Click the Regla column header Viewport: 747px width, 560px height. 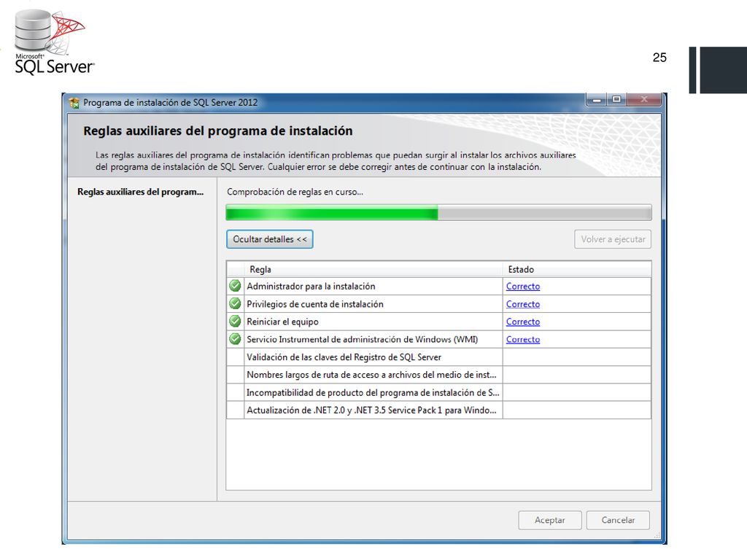[x=373, y=269]
